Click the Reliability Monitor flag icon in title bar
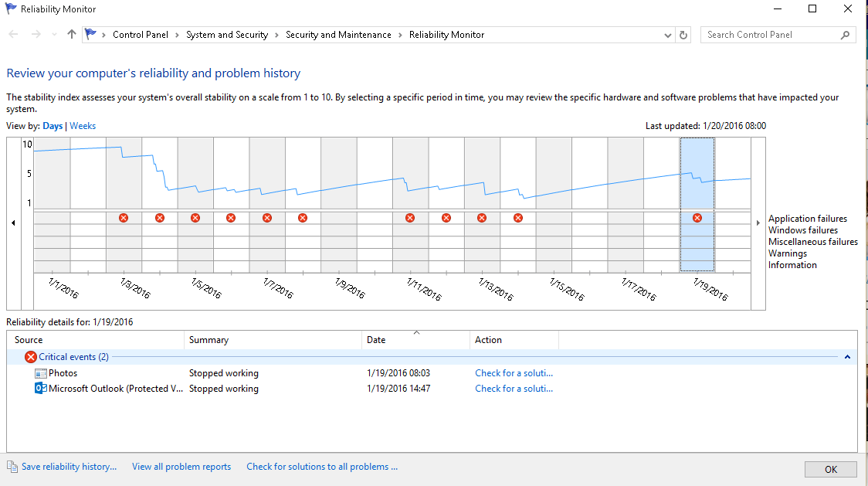Viewport: 868px width, 486px height. point(11,8)
